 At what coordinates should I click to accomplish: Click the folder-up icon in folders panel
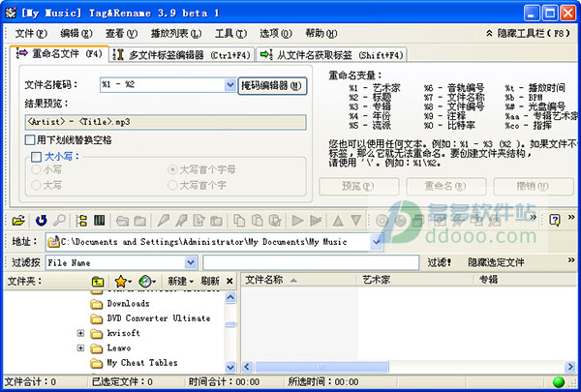coord(98,282)
